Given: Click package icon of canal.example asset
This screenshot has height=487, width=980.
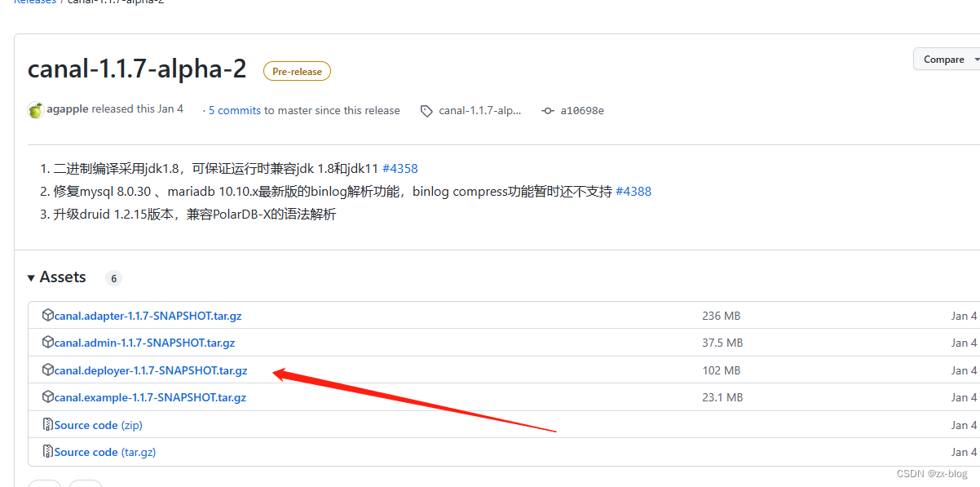Looking at the screenshot, I should pos(48,397).
